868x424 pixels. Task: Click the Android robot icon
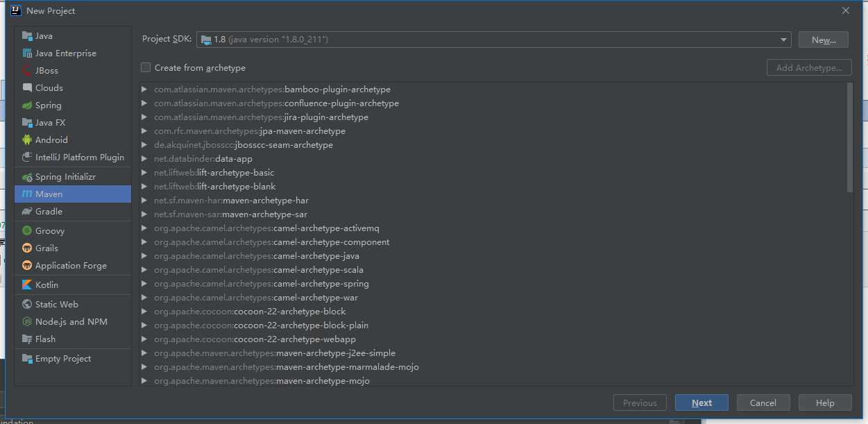click(27, 140)
